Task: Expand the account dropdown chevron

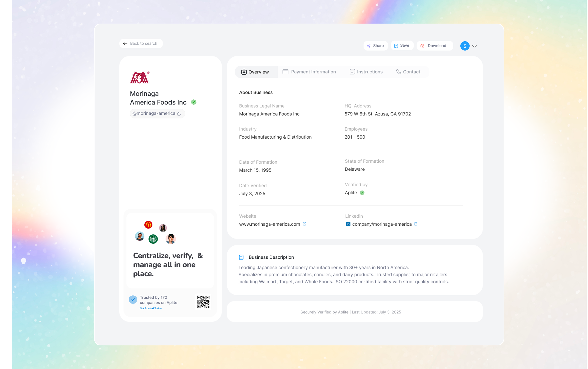Action: pyautogui.click(x=474, y=46)
